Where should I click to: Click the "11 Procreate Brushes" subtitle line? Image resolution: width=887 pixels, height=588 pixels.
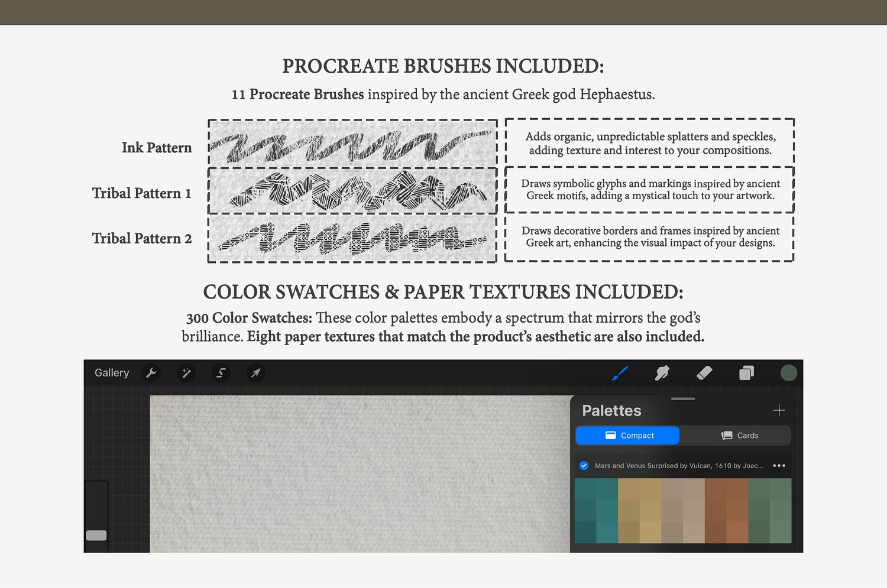pos(443,95)
